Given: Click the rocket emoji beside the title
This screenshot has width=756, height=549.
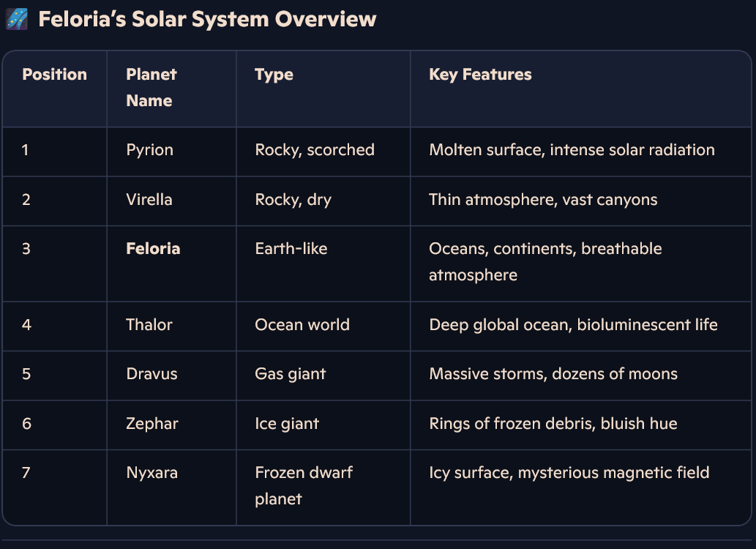Looking at the screenshot, I should 16,19.
